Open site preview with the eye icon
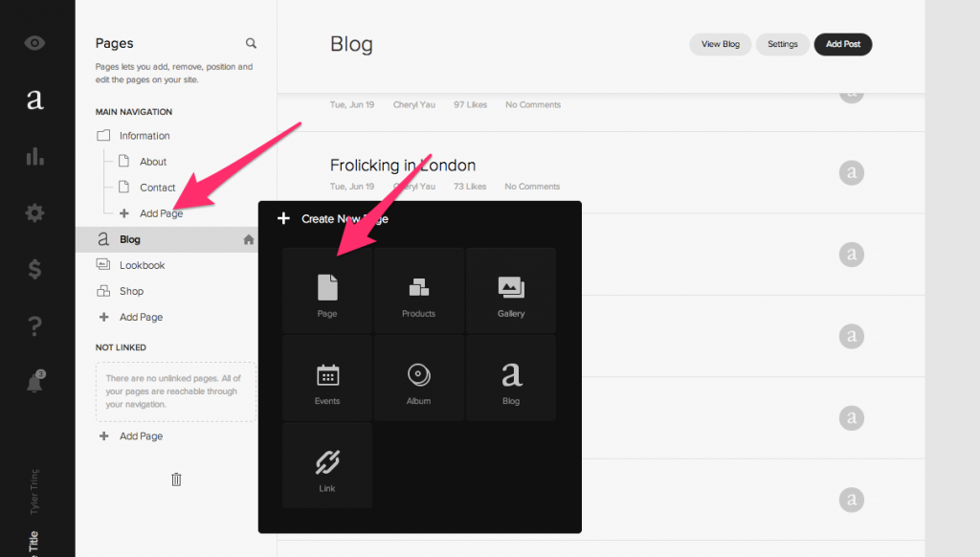The width and height of the screenshot is (980, 557). click(34, 42)
